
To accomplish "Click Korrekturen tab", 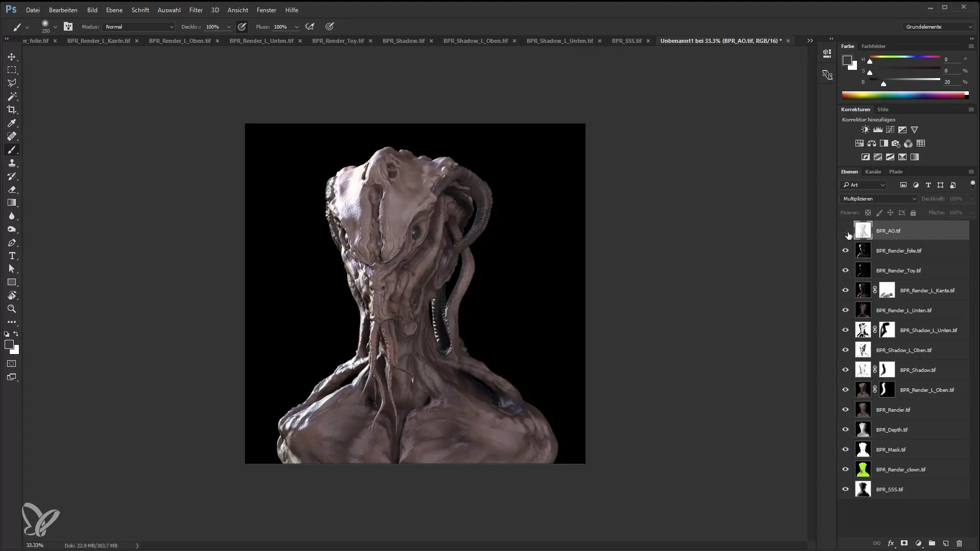I will (856, 109).
